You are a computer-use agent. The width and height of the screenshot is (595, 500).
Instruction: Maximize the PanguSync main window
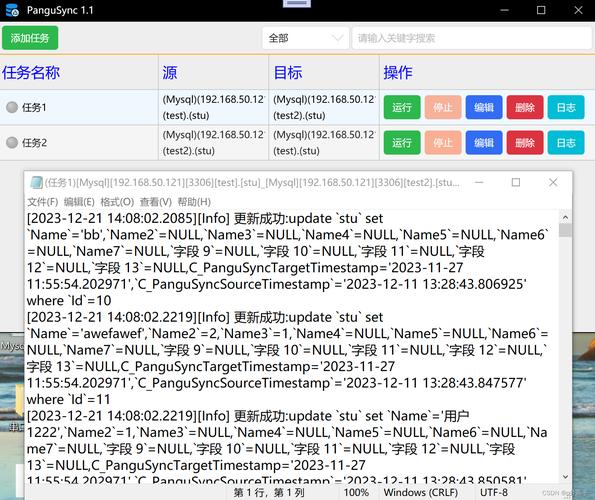tap(541, 10)
